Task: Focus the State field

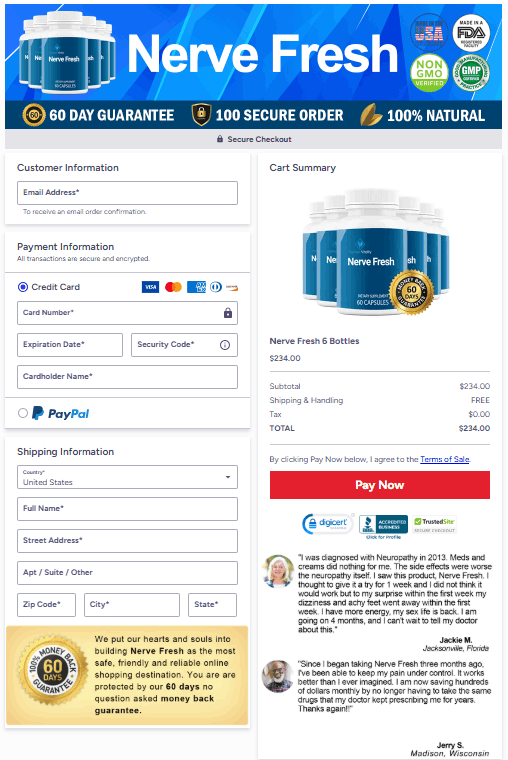Action: point(212,605)
